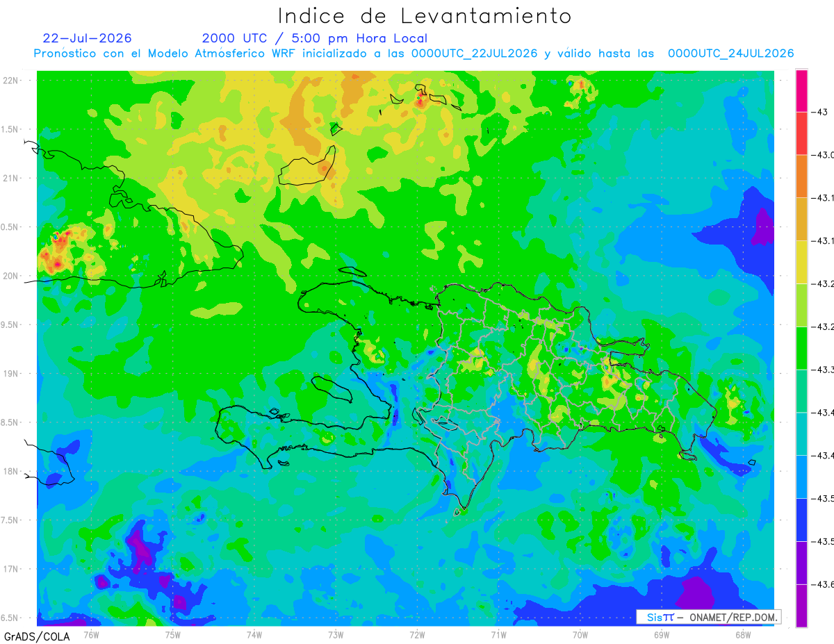Click the '76W' longitude label
834x644 pixels.
pyautogui.click(x=92, y=634)
